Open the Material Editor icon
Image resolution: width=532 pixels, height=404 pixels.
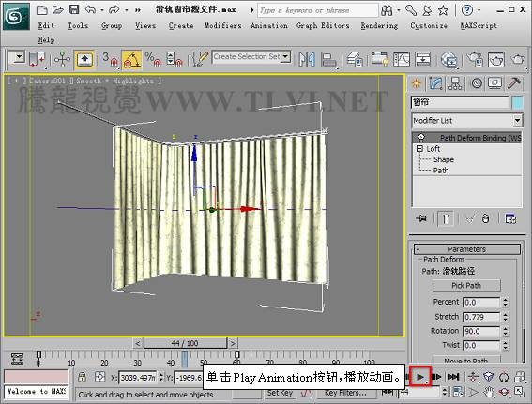point(449,60)
